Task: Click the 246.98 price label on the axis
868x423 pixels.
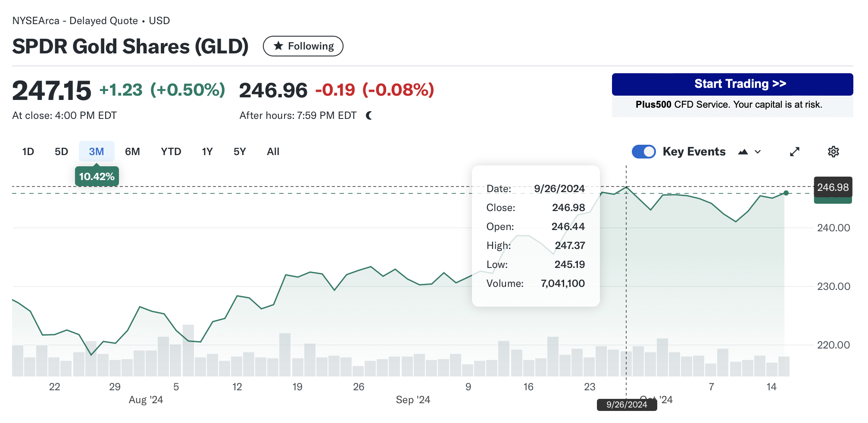Action: point(833,187)
